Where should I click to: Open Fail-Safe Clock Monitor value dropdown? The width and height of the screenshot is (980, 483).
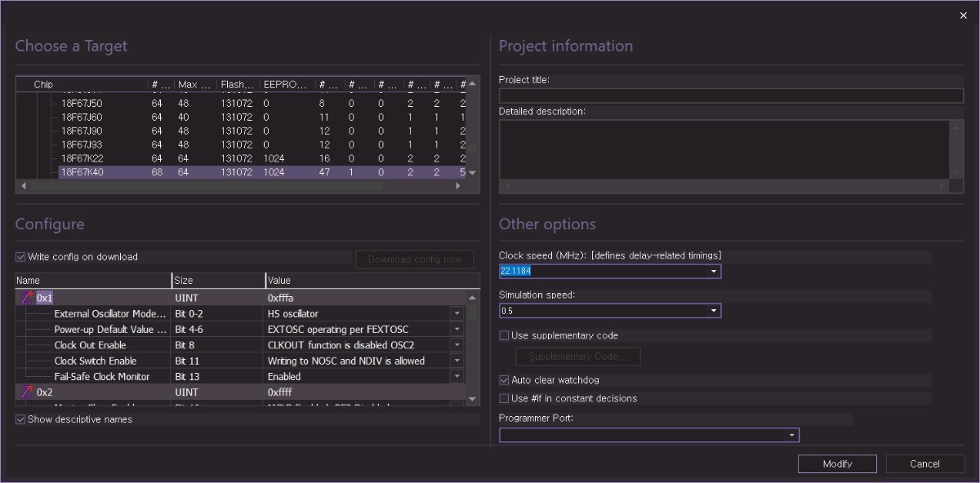click(x=456, y=376)
